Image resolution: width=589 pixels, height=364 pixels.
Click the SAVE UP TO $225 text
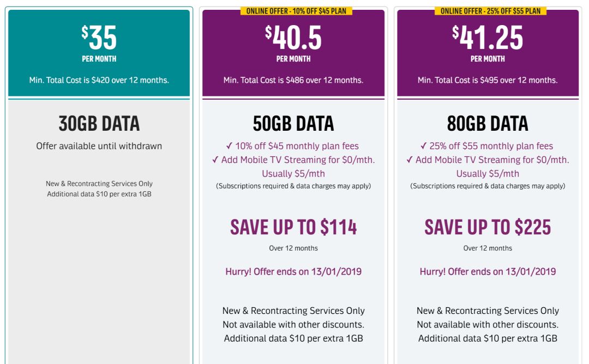click(488, 227)
